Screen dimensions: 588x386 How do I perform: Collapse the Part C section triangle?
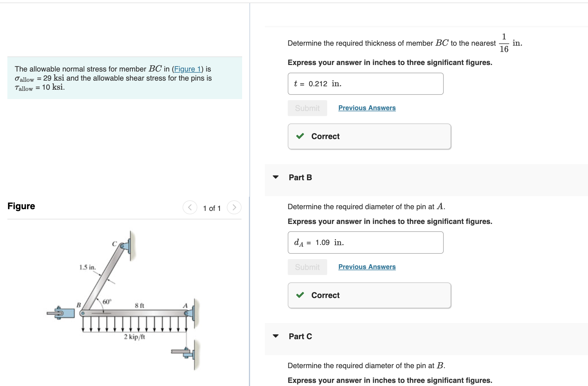pyautogui.click(x=276, y=336)
